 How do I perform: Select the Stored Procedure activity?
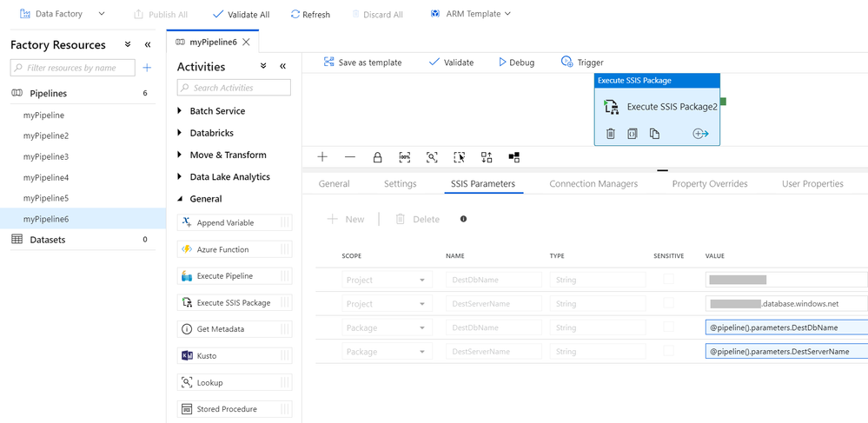tap(235, 409)
